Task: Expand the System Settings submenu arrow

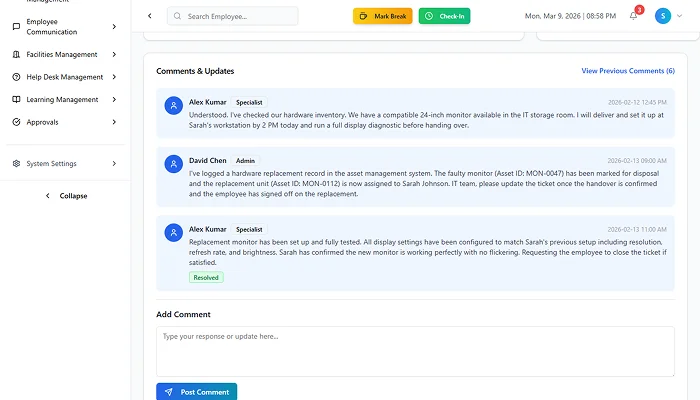Action: click(x=114, y=164)
